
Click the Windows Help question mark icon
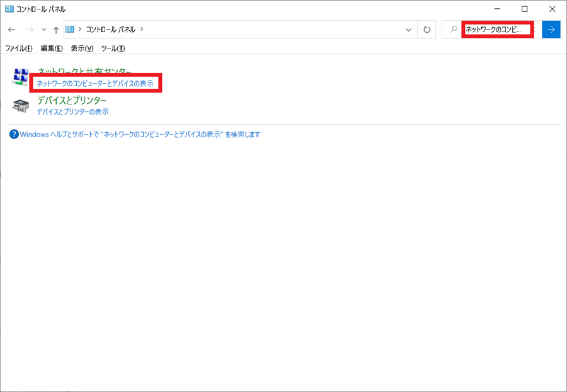point(14,135)
